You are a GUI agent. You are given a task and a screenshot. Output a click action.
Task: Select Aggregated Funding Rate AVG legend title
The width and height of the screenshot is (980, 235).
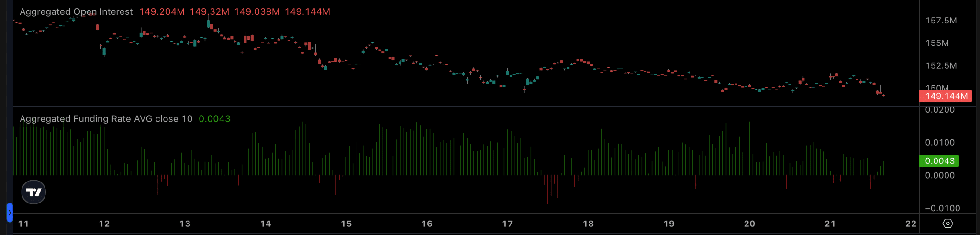tap(106, 119)
